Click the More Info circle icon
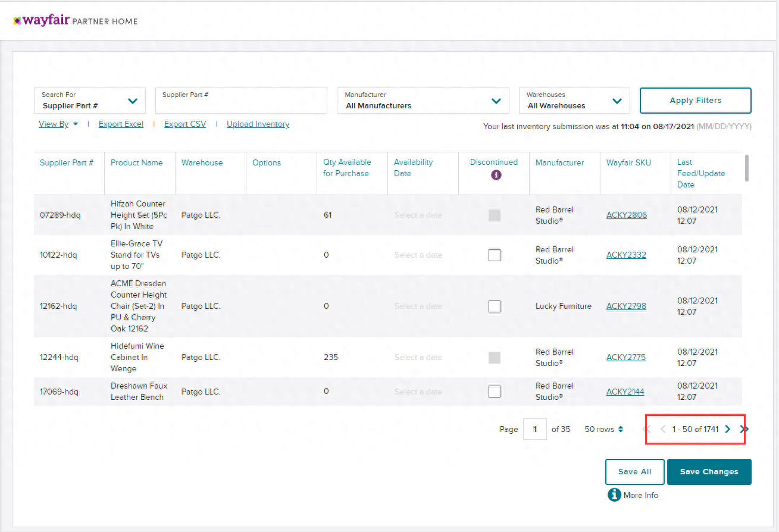Viewport: 779px width, 532px height. tap(614, 495)
